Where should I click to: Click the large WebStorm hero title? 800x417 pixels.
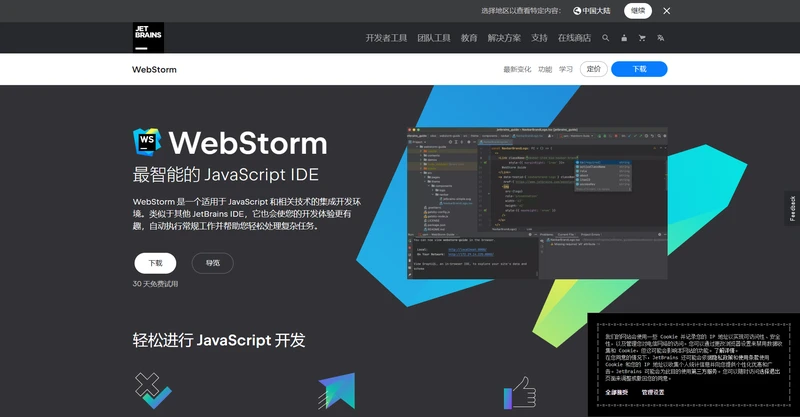248,143
